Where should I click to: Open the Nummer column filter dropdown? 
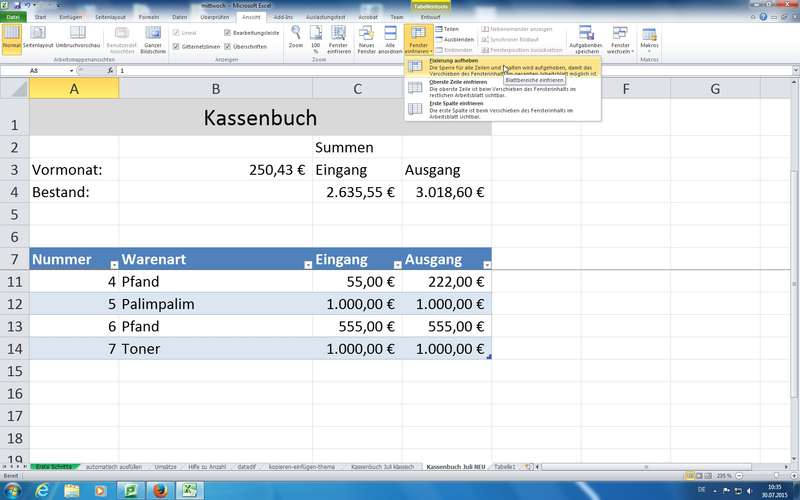pyautogui.click(x=114, y=265)
